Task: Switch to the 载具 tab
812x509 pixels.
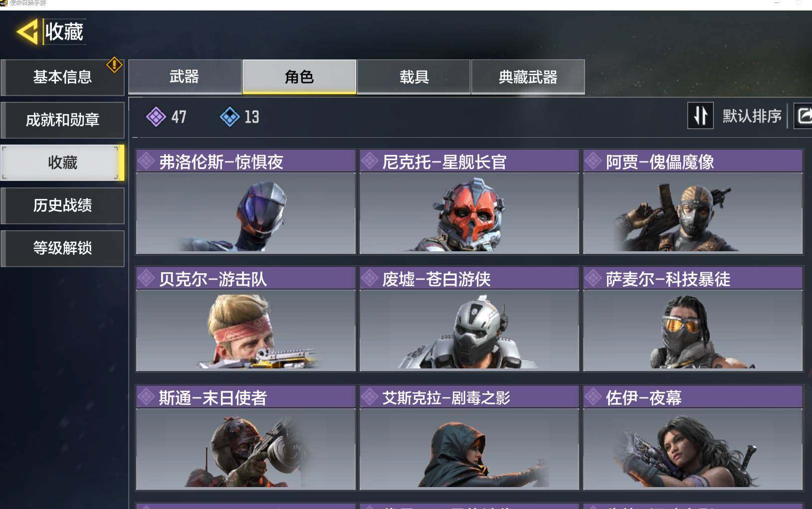Action: point(414,77)
